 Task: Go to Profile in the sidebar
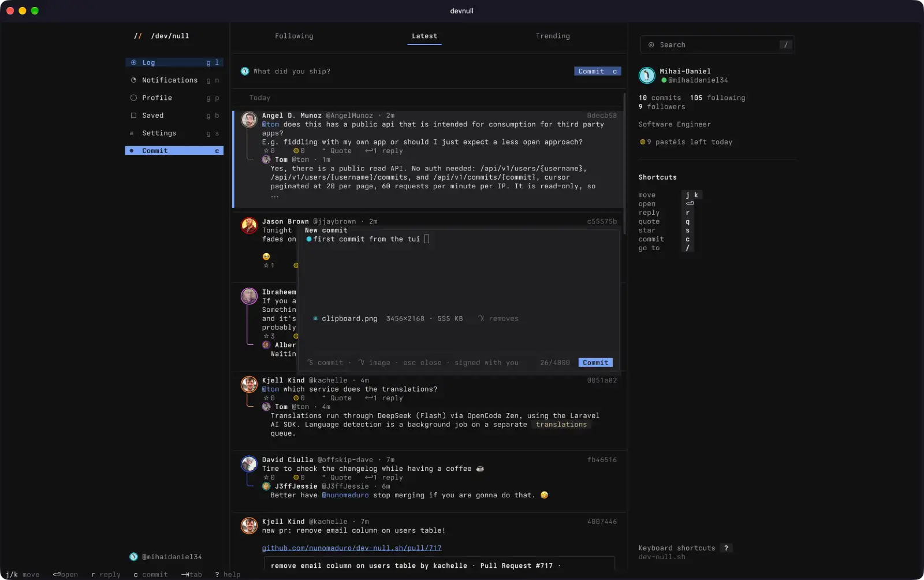click(x=174, y=98)
